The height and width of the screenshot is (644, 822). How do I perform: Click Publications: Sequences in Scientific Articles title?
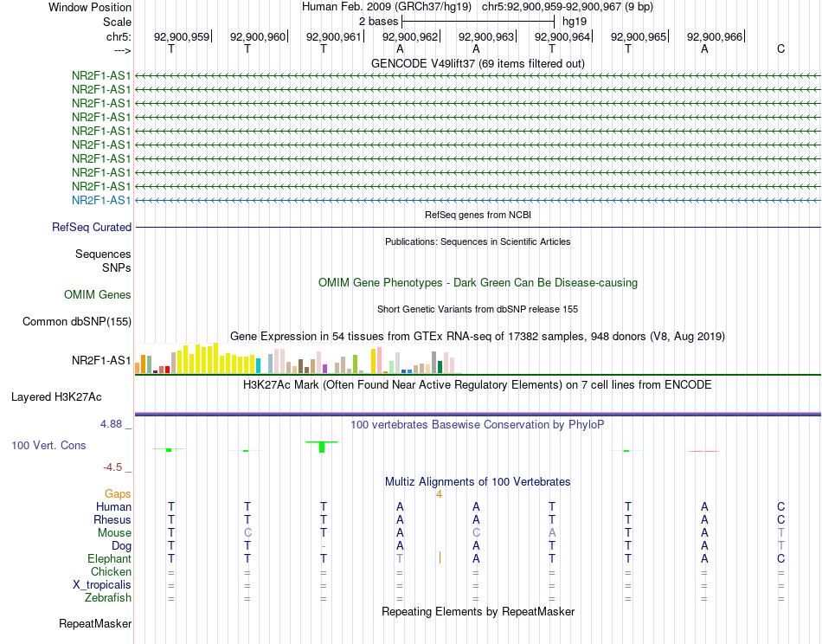(x=478, y=241)
